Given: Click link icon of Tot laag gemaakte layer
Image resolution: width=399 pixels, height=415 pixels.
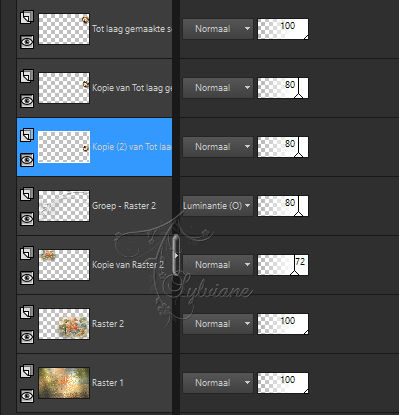Looking at the screenshot, I should coord(27,17).
